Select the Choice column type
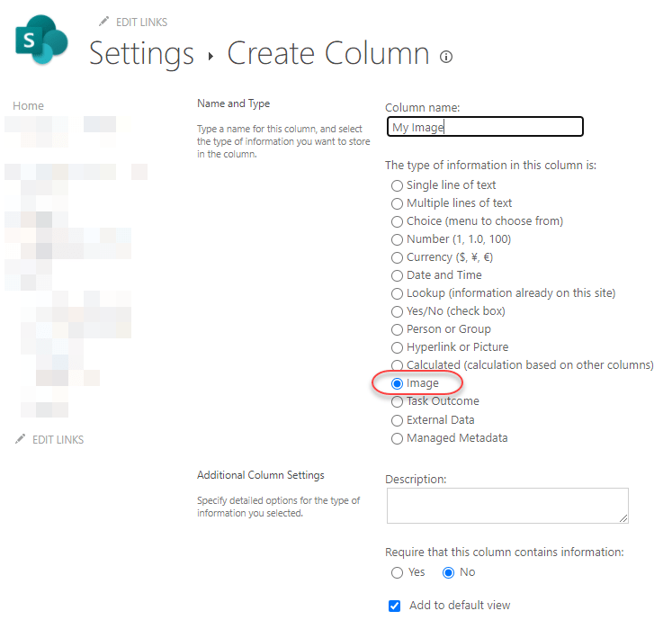 tap(397, 221)
